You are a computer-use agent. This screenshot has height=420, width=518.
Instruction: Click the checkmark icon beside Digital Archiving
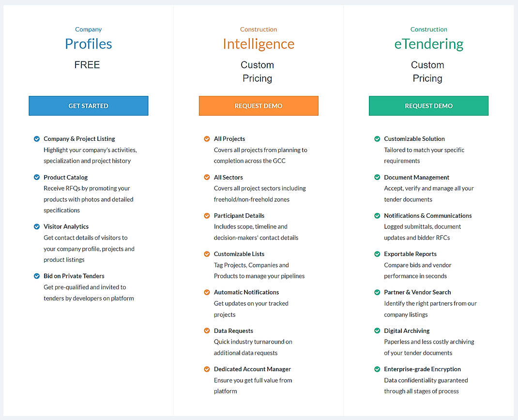pyautogui.click(x=377, y=330)
